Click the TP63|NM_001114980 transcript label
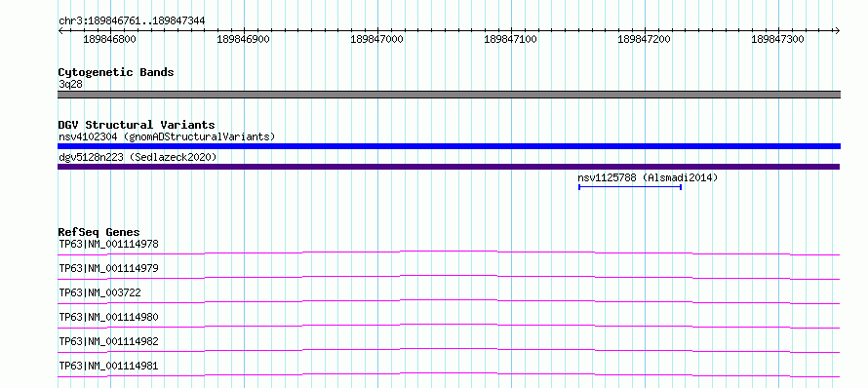Image resolution: width=868 pixels, height=388 pixels. [108, 317]
